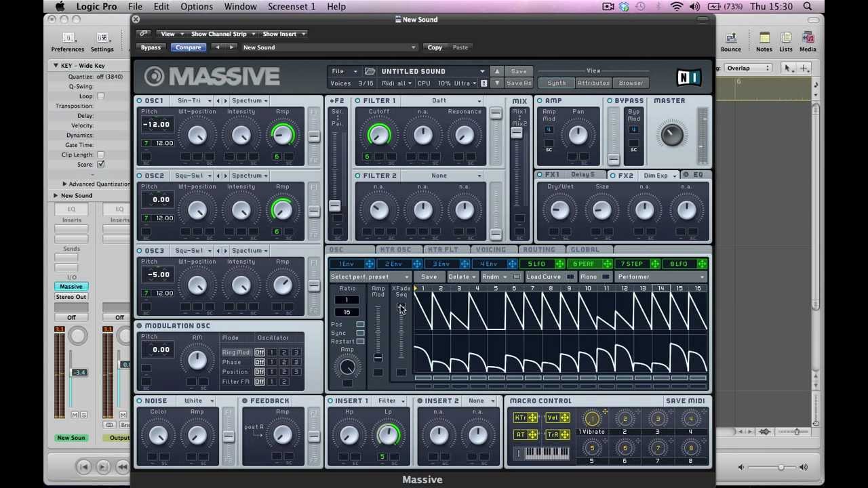Open the Logic Pro File menu
The height and width of the screenshot is (488, 868).
coord(135,6)
